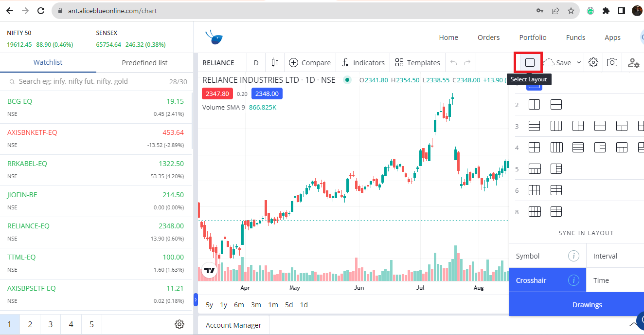The width and height of the screenshot is (644, 335).
Task: Open the Funds page
Action: pos(575,37)
